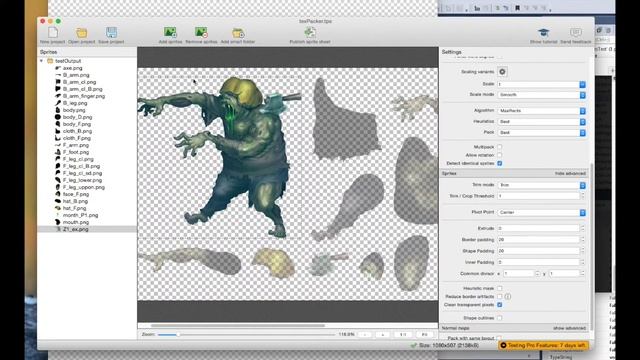Viewport: 640px width, 360px height.
Task: Open the Pivot Point dropdown
Action: pyautogui.click(x=541, y=212)
